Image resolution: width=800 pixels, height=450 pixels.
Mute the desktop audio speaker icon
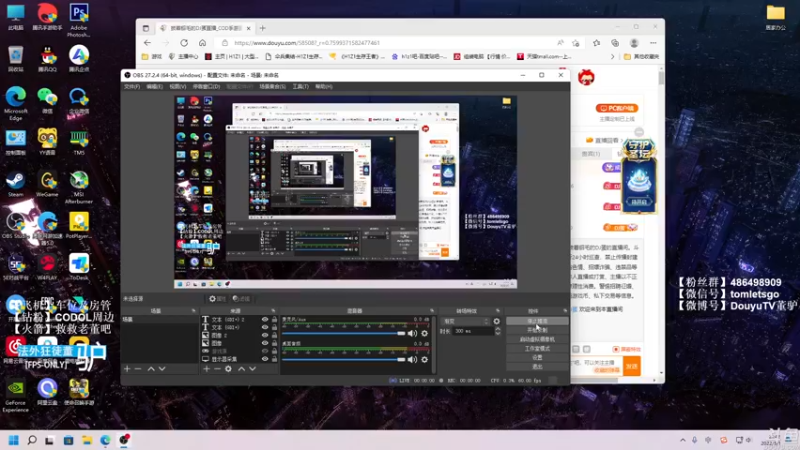(412, 359)
